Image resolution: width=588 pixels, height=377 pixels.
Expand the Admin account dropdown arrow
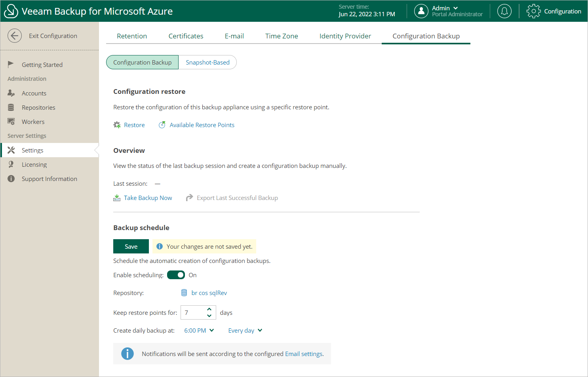(455, 8)
